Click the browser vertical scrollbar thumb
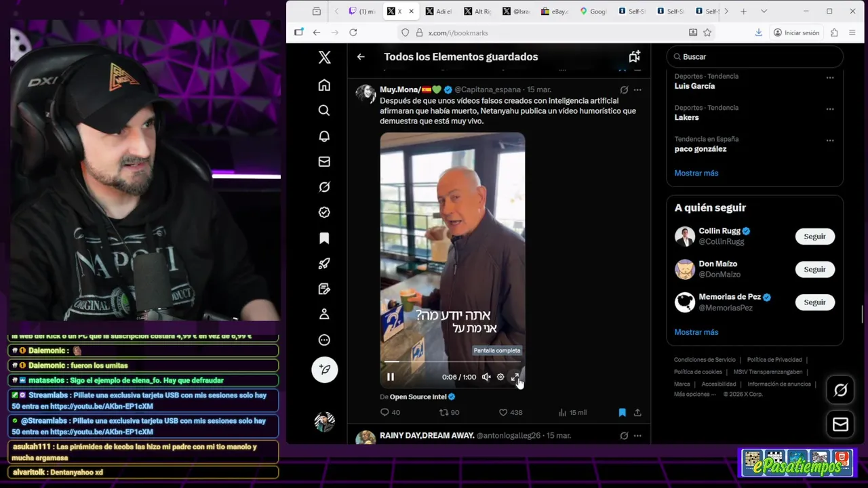Viewport: 868px width, 488px height. [863, 314]
